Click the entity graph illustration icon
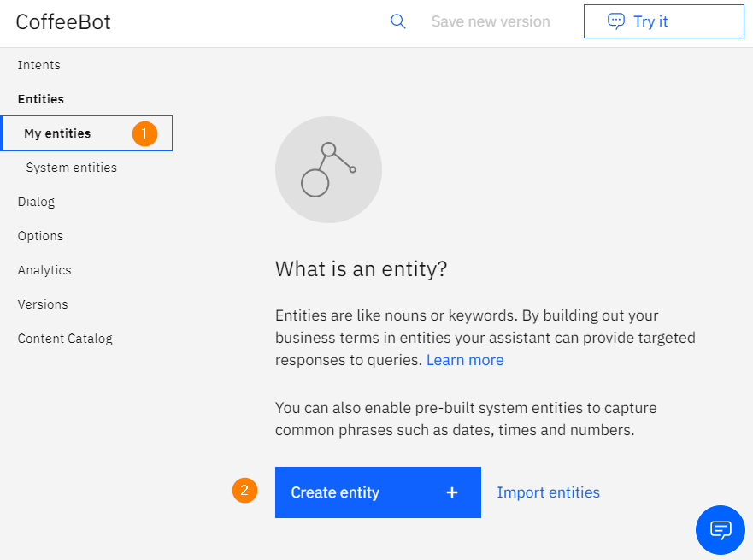 pyautogui.click(x=328, y=169)
